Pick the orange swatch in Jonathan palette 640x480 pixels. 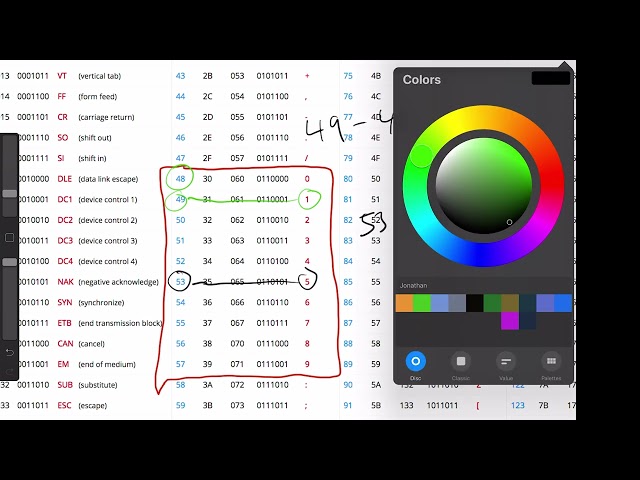pyautogui.click(x=404, y=303)
